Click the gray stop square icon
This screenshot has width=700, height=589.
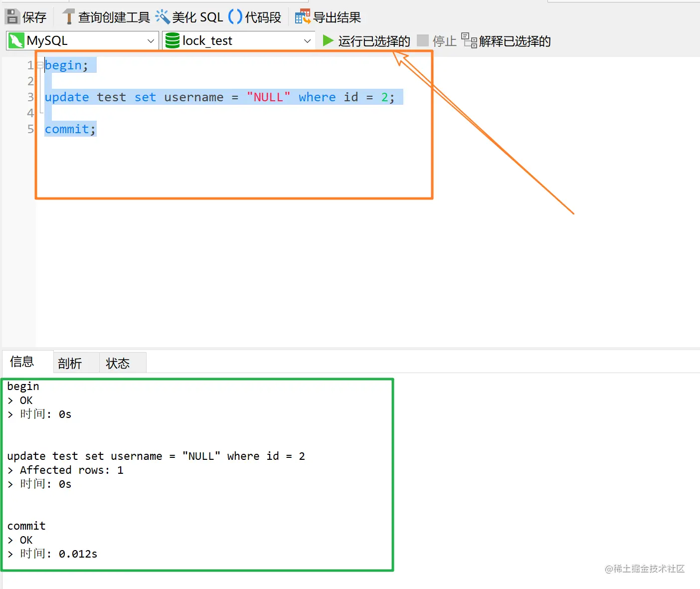coord(423,40)
